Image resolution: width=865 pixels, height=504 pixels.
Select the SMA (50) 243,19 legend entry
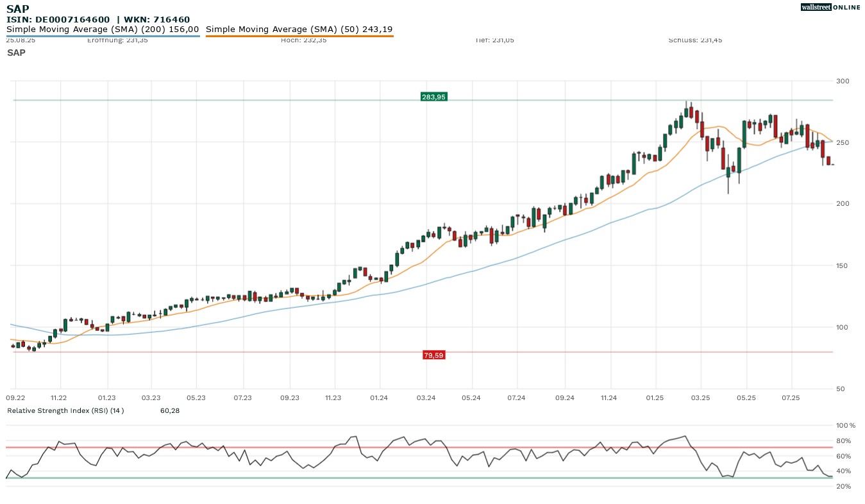pyautogui.click(x=299, y=29)
